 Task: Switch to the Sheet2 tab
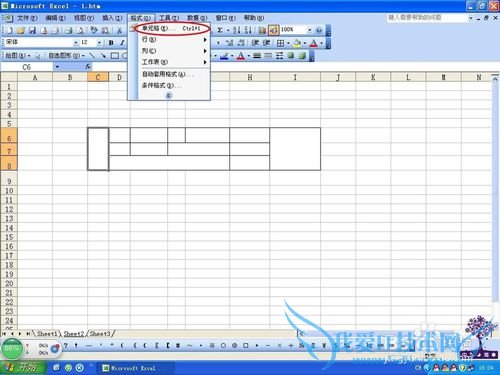point(74,333)
